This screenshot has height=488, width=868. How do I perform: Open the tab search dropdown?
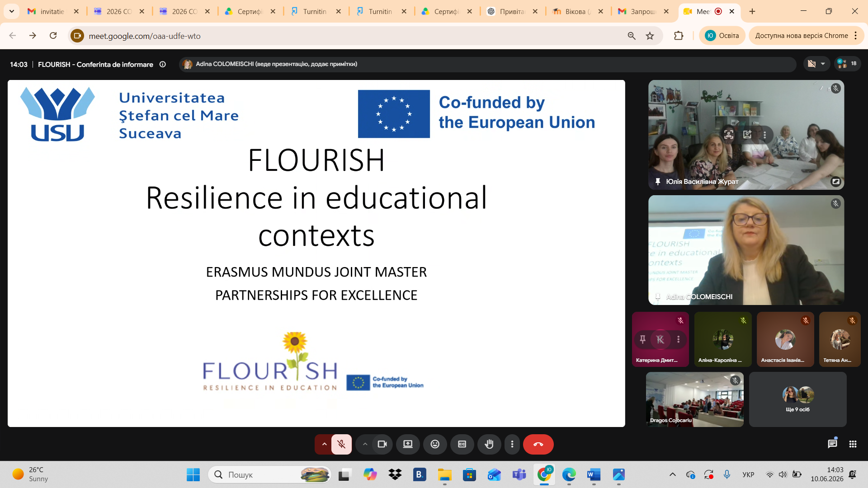[x=12, y=11]
